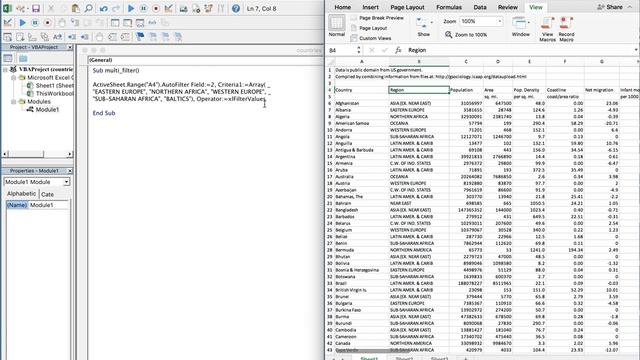Select Normal view in the Excel ribbon

pyautogui.click(x=337, y=25)
